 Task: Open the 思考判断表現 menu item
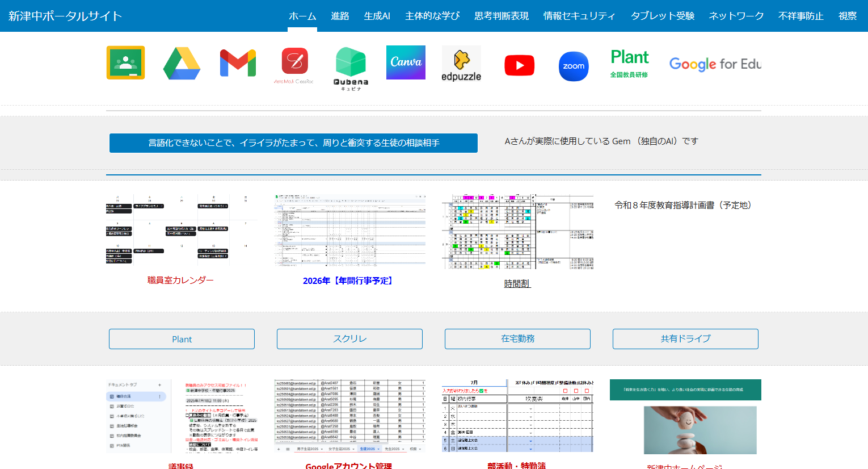tap(502, 16)
